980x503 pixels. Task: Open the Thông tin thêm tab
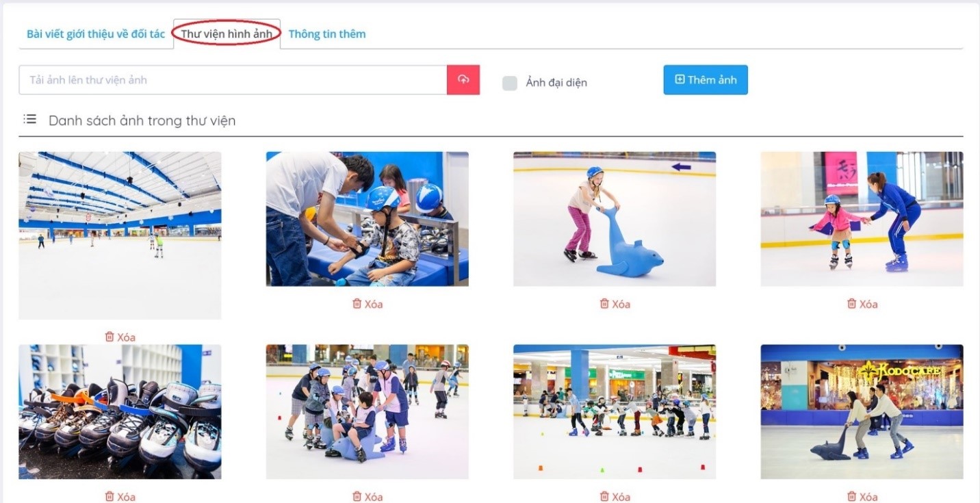(x=327, y=34)
